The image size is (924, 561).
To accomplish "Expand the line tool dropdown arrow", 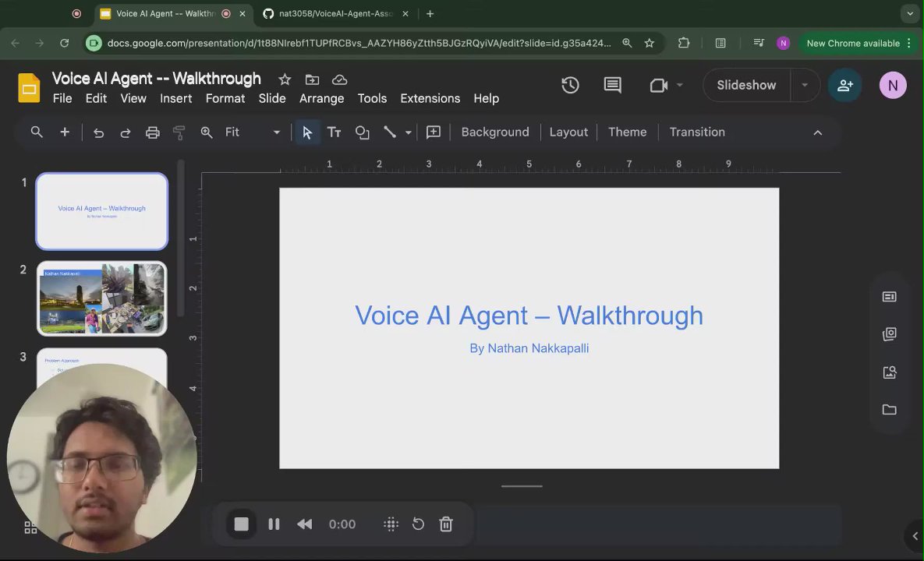I will pos(408,132).
